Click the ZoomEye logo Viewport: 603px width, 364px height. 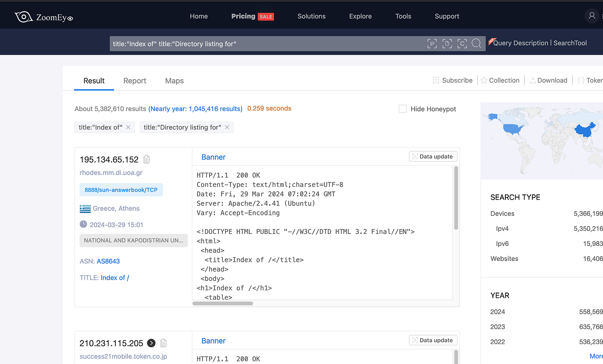[x=44, y=16]
